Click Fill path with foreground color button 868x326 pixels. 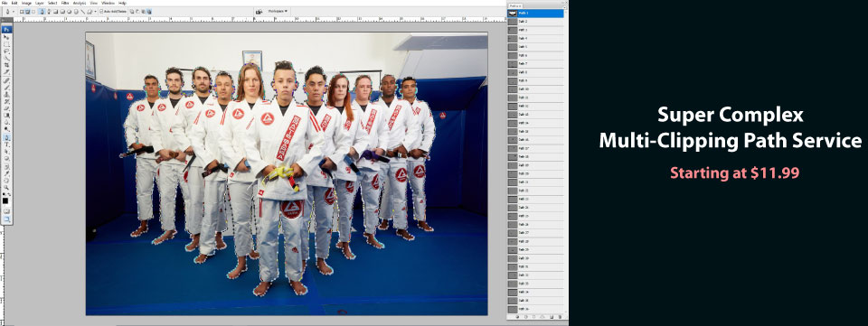pos(517,317)
